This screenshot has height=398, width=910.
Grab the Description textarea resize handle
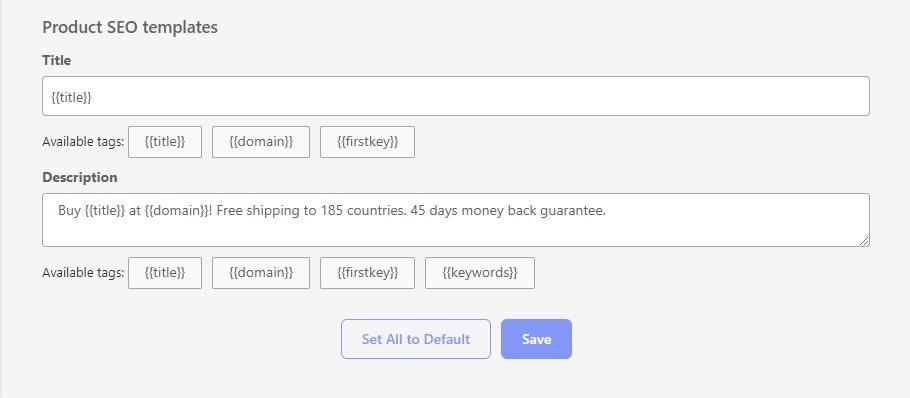(x=864, y=241)
